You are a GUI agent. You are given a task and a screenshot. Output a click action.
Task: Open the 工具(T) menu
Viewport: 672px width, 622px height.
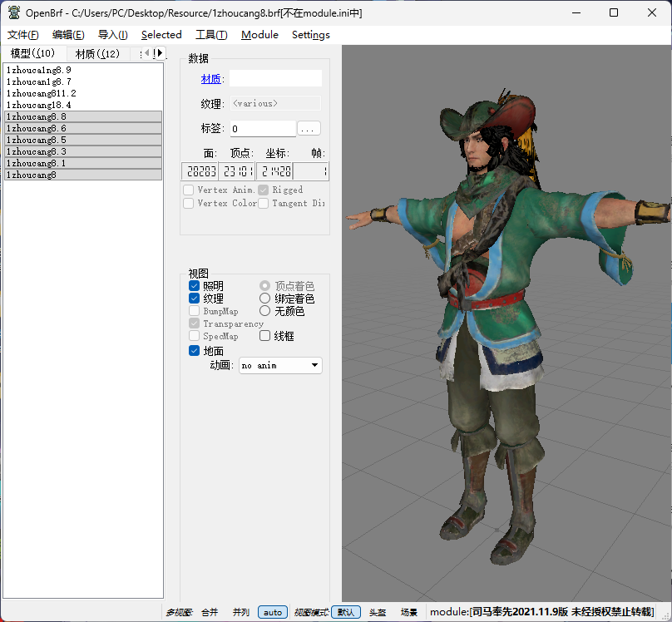coord(211,35)
